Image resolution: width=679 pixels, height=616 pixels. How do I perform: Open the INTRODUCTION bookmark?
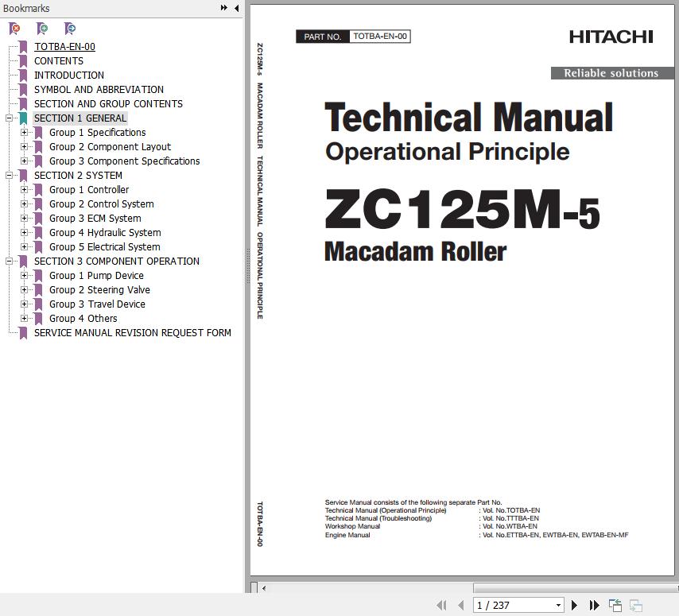[x=69, y=76]
